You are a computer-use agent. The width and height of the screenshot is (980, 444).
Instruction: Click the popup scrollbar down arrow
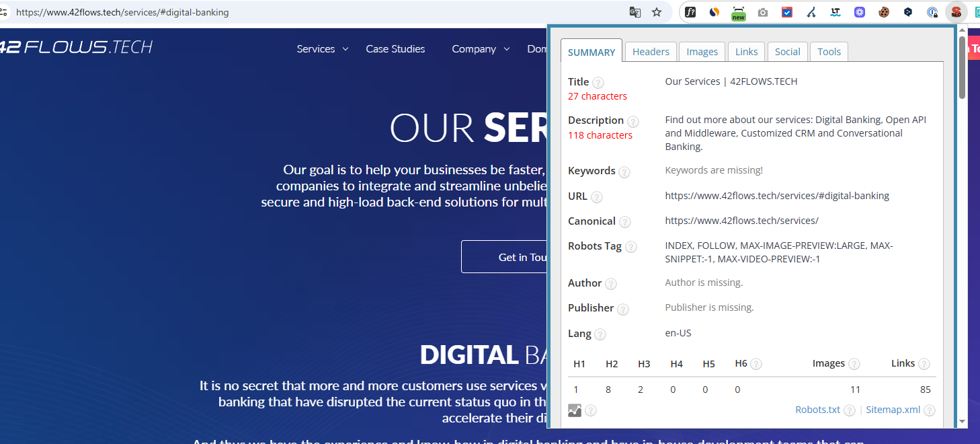coord(962,421)
